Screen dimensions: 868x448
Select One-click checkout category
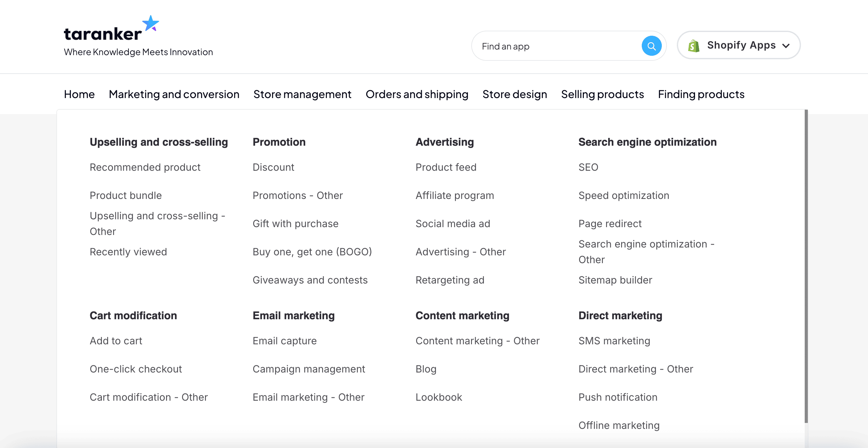click(136, 369)
